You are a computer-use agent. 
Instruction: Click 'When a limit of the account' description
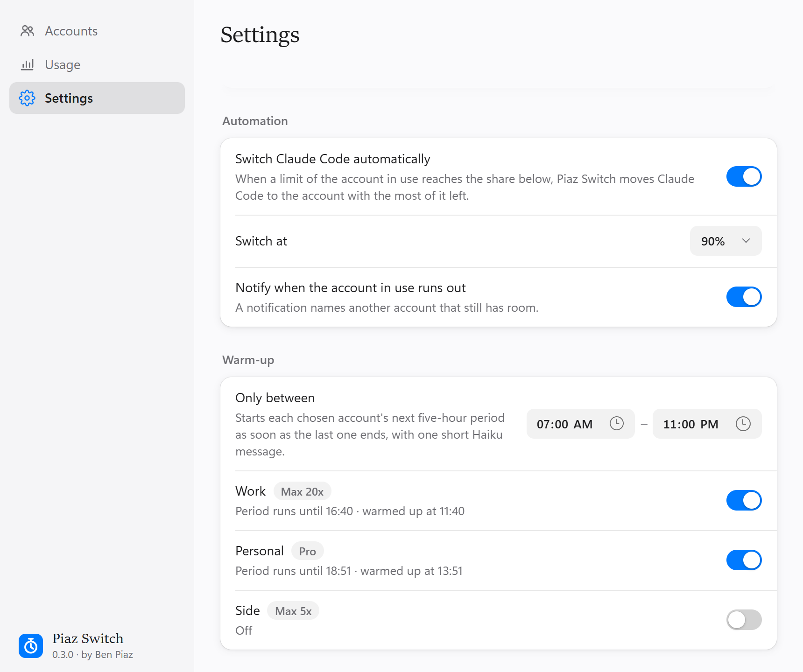click(x=465, y=187)
